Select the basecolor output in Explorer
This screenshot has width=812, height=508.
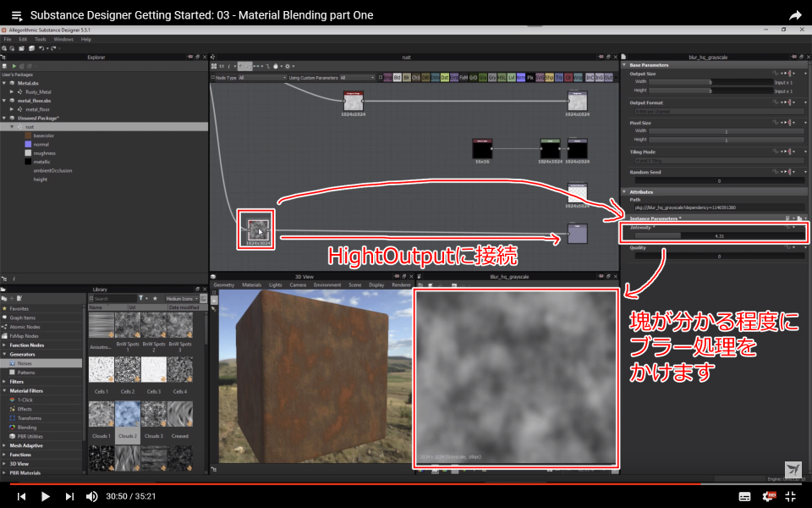pos(43,135)
